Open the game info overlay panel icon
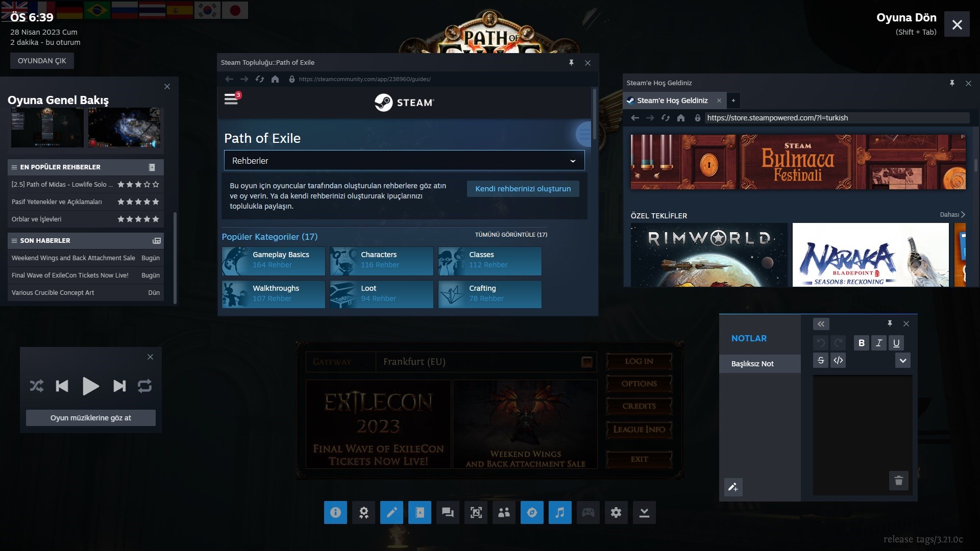This screenshot has height=551, width=980. coord(335,512)
